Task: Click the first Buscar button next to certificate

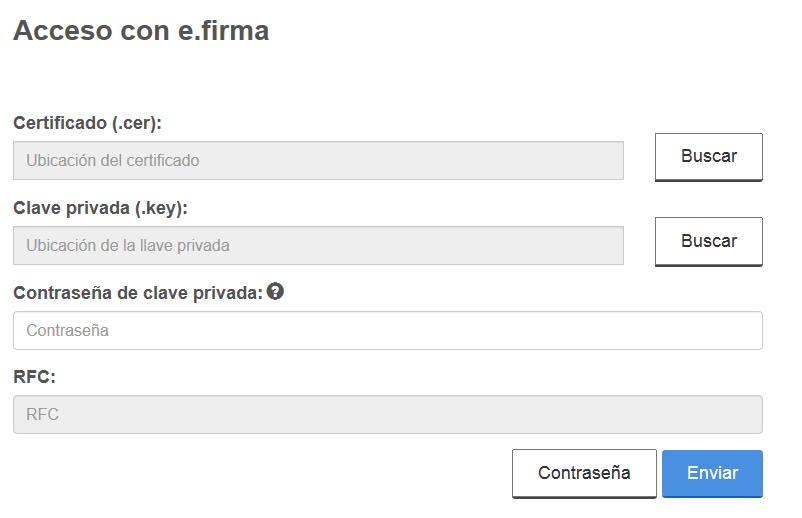Action: [x=708, y=157]
